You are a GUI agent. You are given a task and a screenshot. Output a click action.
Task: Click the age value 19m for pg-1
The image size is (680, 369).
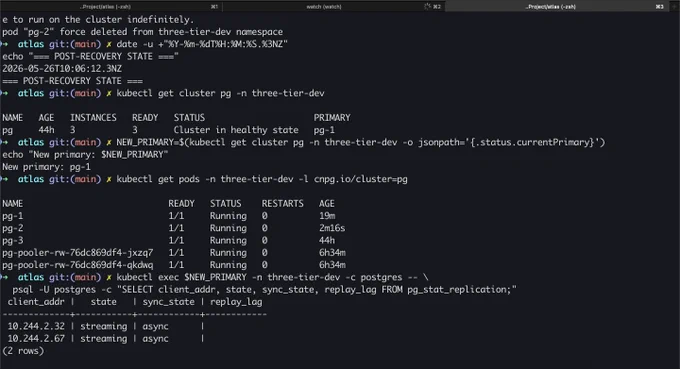(327, 216)
